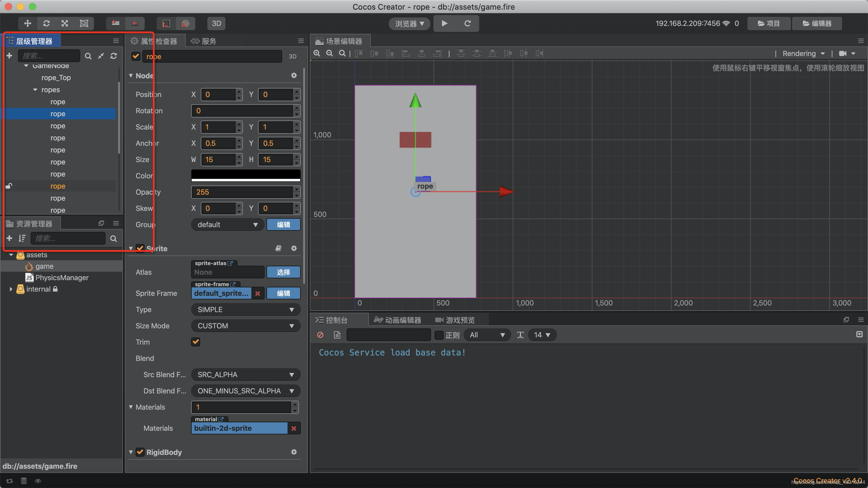Click the Color swatch to edit node color
Viewport: 868px width, 488px height.
point(245,175)
